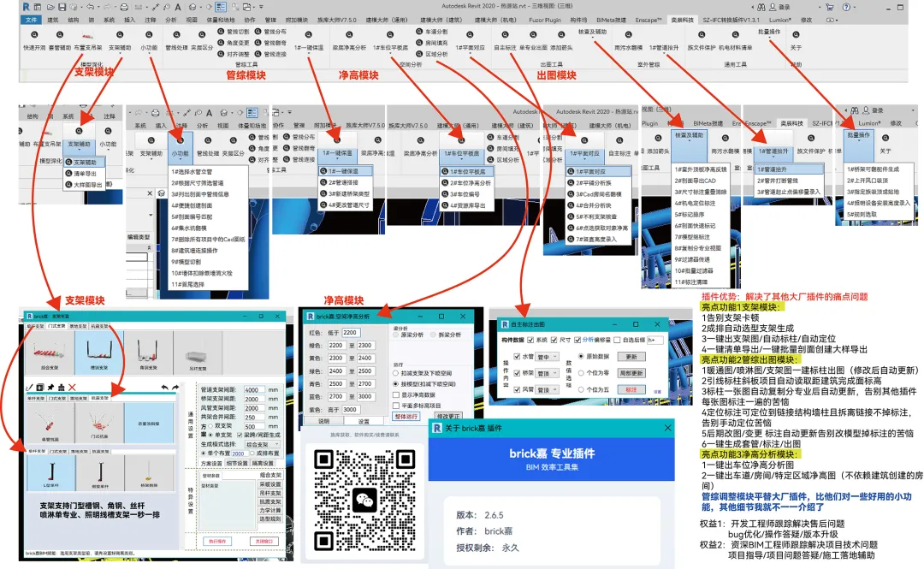Click the 整体运行 button
The height and width of the screenshot is (569, 924).
[406, 417]
